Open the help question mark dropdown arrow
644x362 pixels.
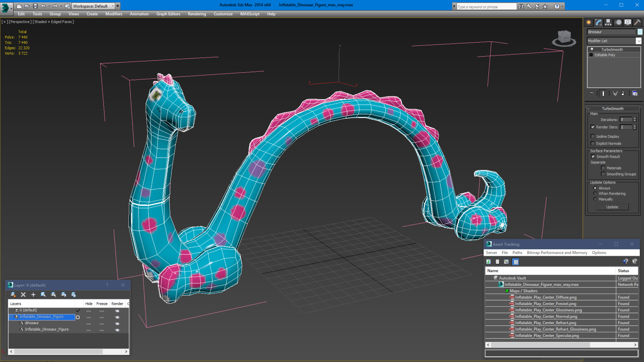[x=562, y=6]
